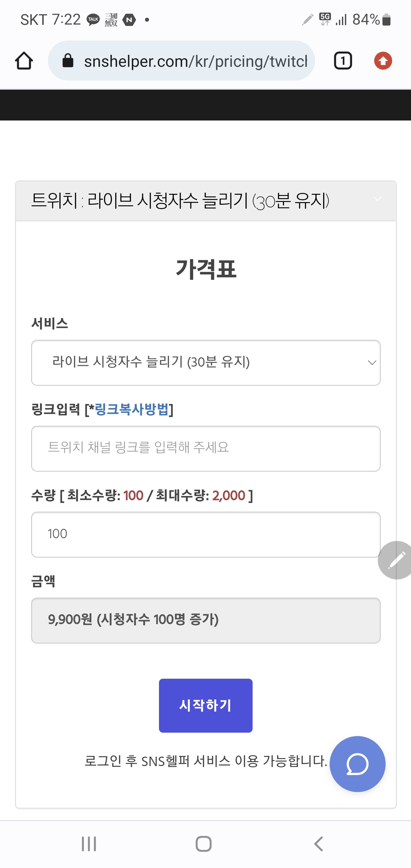
Task: Tap the 가격표 heading text
Action: [x=205, y=269]
